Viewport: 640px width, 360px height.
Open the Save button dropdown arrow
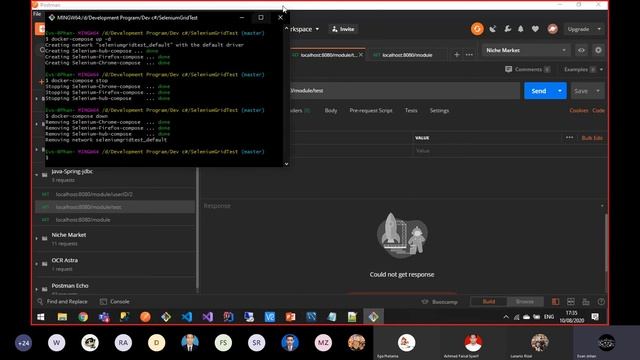598,91
